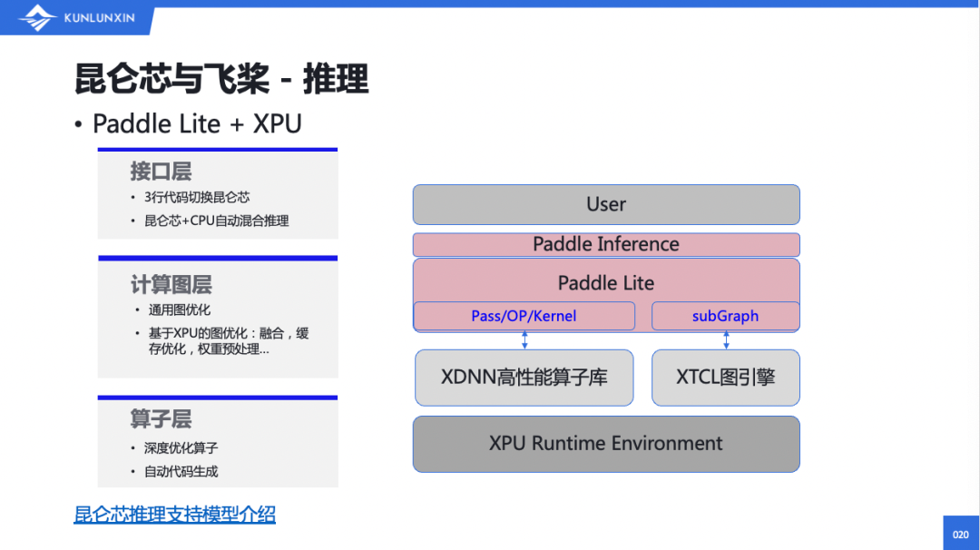The image size is (980, 550).
Task: Click the 3行代码切换昆仑芯 bullet
Action: (x=197, y=198)
